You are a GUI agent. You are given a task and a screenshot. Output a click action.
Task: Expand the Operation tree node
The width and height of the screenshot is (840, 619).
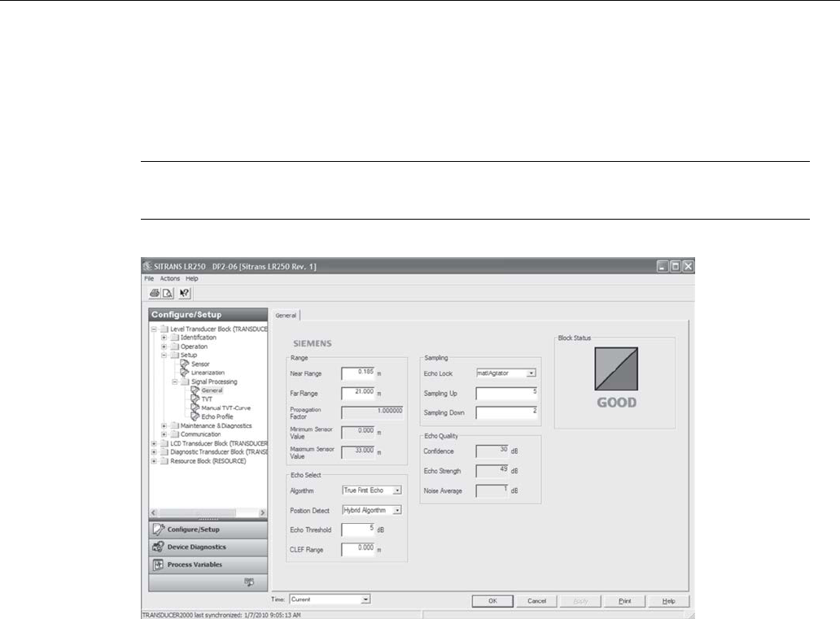(x=164, y=347)
